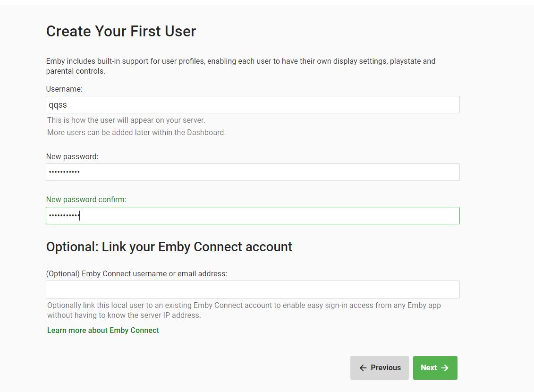Click the left arrow icon on Previous
534x392 pixels.
click(x=363, y=368)
